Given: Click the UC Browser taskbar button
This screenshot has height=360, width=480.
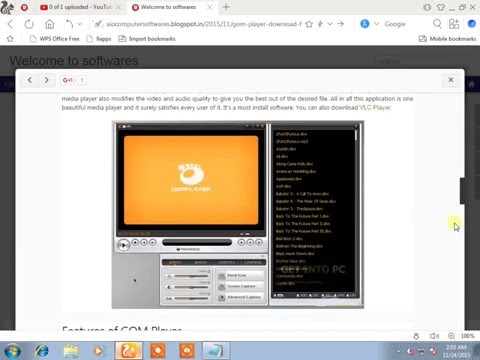Looking at the screenshot, I should tap(128, 351).
